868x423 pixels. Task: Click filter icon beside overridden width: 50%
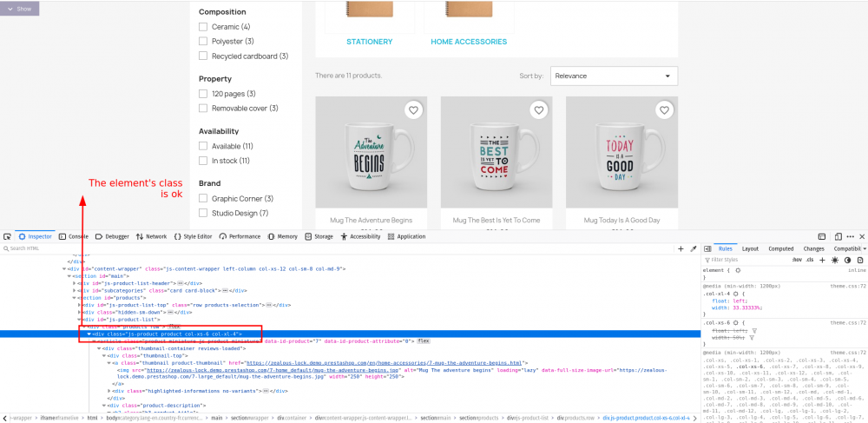pyautogui.click(x=751, y=337)
